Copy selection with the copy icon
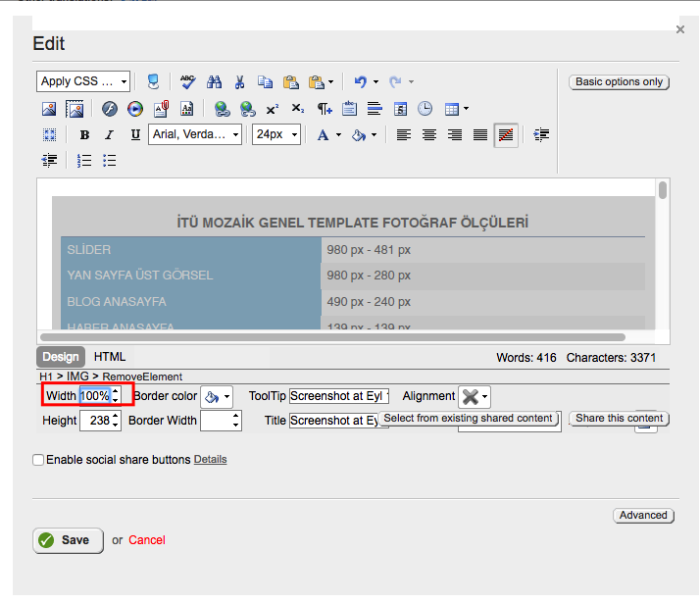 pos(265,81)
